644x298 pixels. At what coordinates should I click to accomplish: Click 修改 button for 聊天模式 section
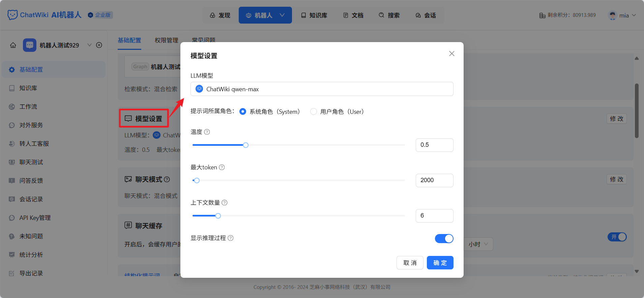(x=617, y=179)
